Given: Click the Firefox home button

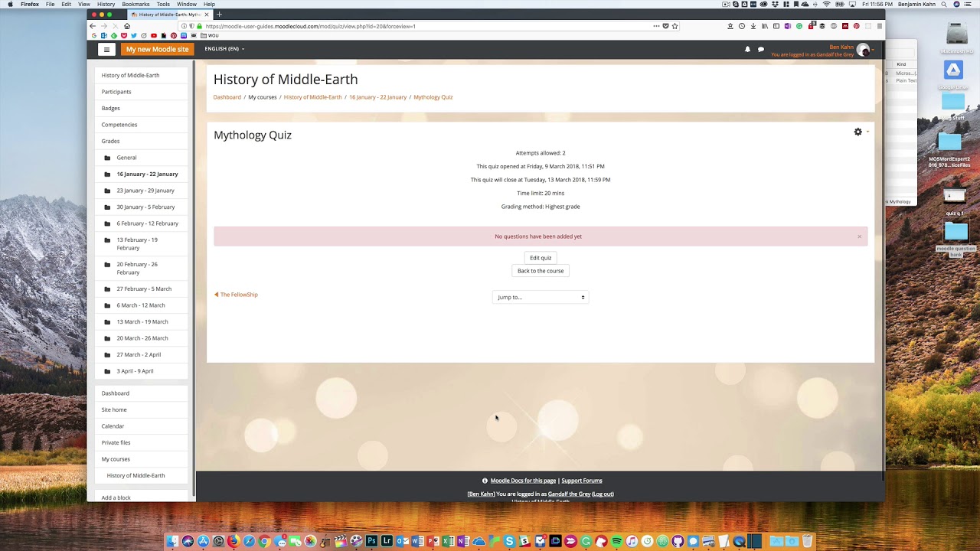Looking at the screenshot, I should [127, 26].
